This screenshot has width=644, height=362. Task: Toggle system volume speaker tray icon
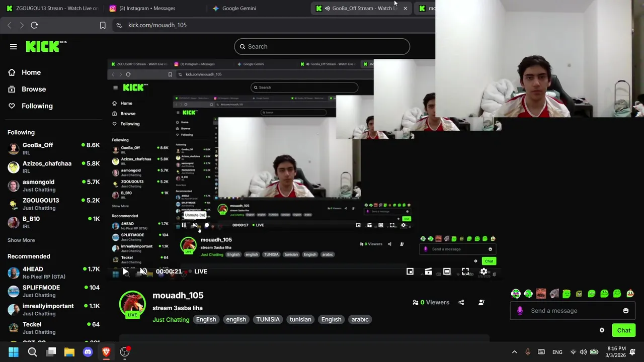point(583,352)
